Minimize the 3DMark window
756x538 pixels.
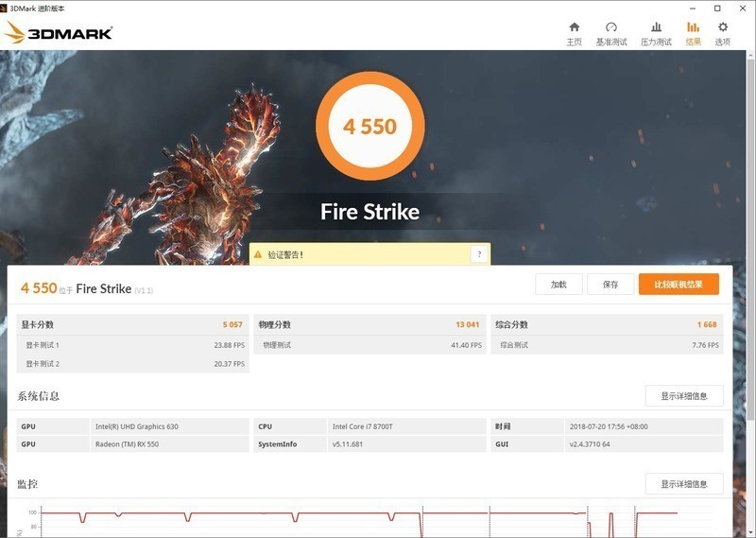[693, 9]
